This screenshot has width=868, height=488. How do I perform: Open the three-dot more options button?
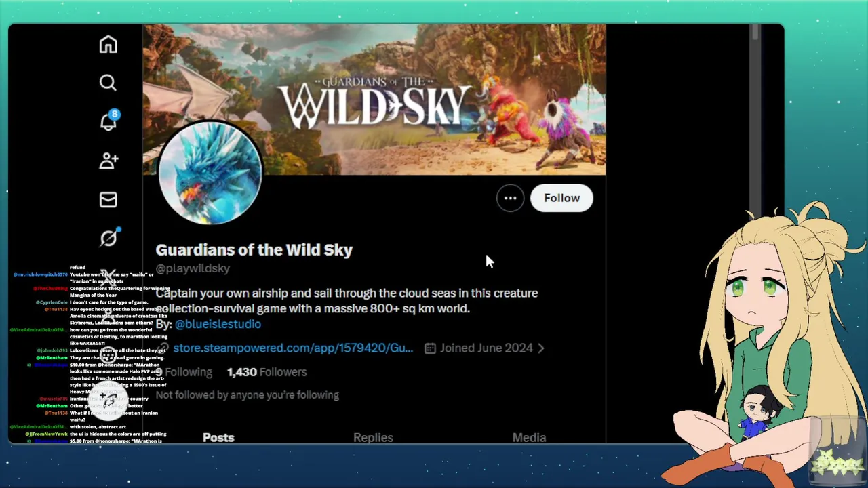click(510, 198)
